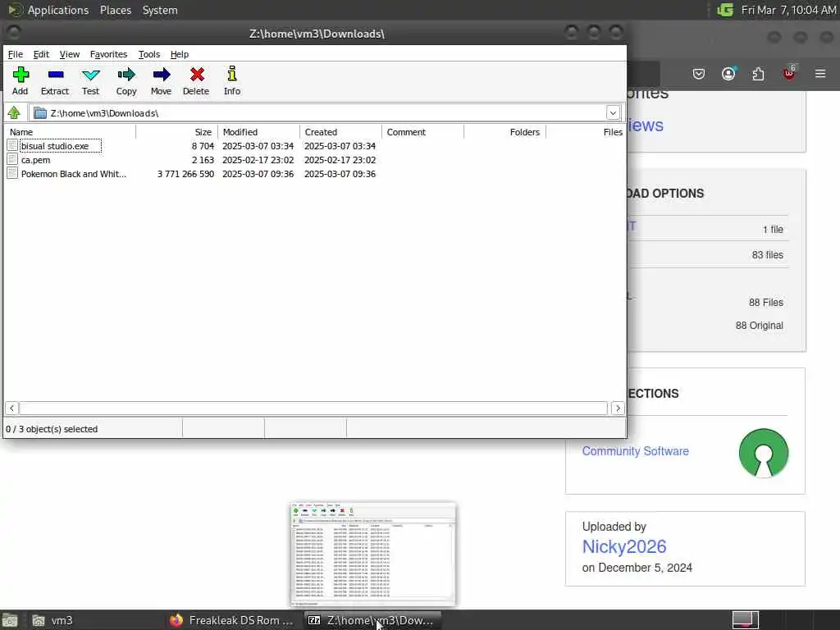Click the 88 Original download option

coord(759,325)
